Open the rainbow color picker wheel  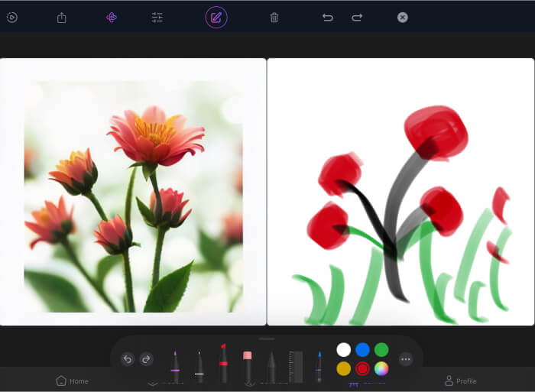tap(381, 368)
